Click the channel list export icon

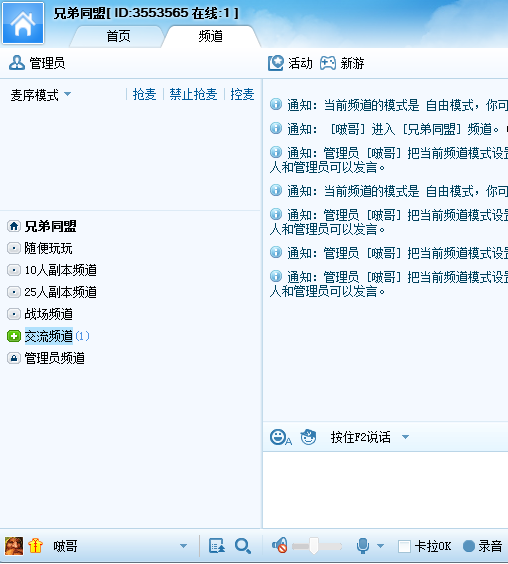[x=217, y=546]
